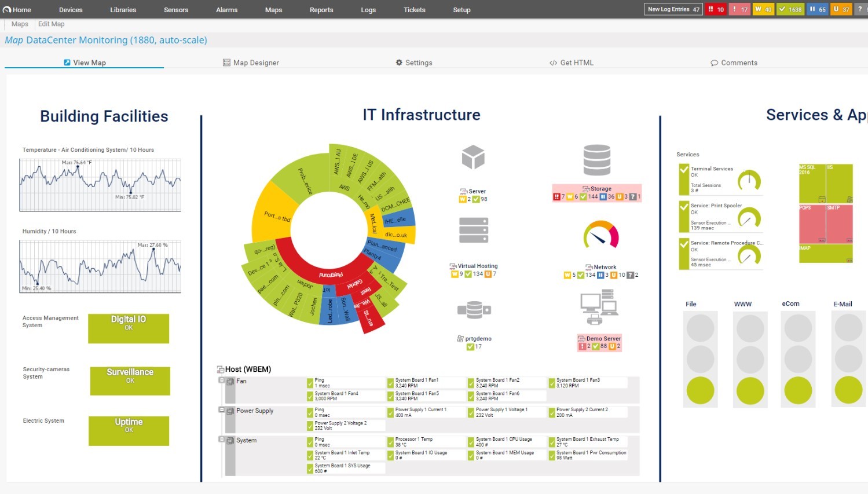Screen dimensions: 868x494
Task: Open the Edit Map link
Action: click(51, 24)
